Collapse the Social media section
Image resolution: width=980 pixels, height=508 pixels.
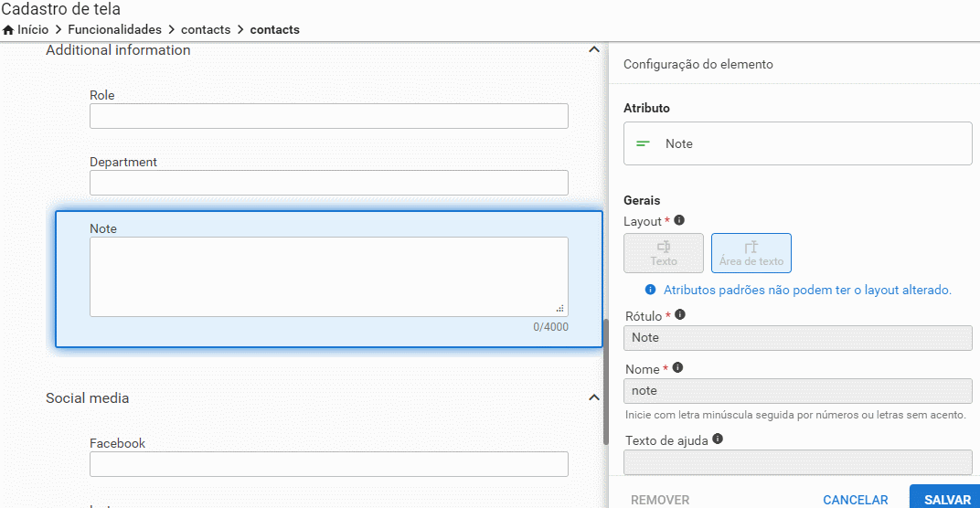tap(593, 397)
